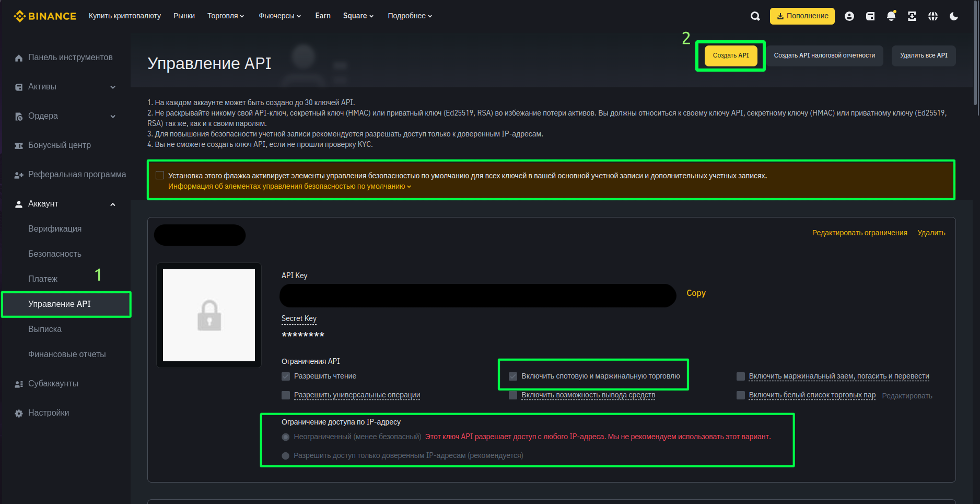Click the Пополнение deposit button
The height and width of the screenshot is (504, 980).
(802, 16)
